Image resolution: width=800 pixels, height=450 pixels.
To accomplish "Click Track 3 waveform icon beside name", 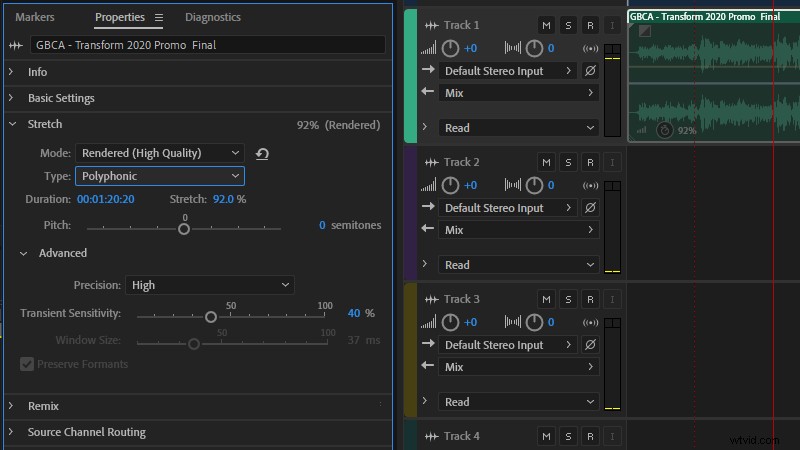I will (432, 299).
